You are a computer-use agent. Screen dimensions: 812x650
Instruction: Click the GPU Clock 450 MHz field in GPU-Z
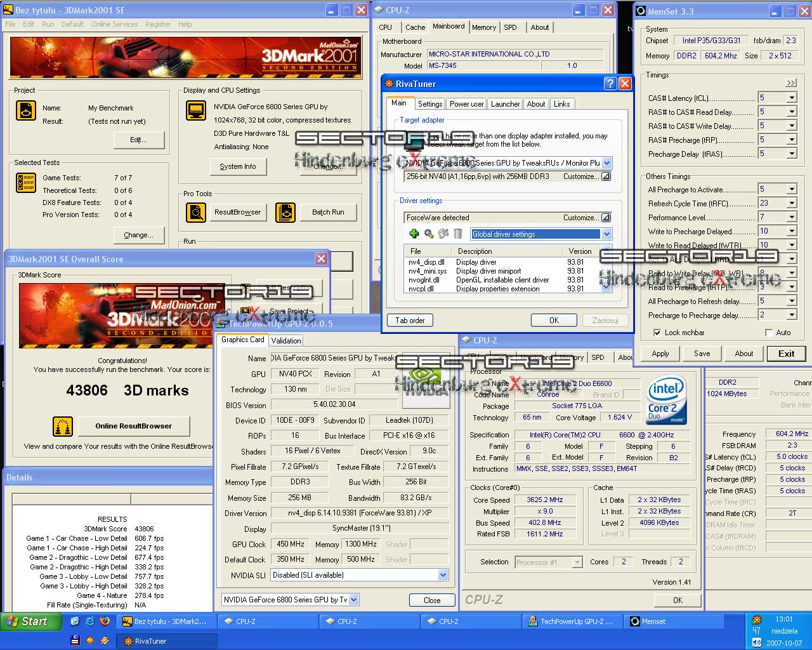click(x=291, y=544)
